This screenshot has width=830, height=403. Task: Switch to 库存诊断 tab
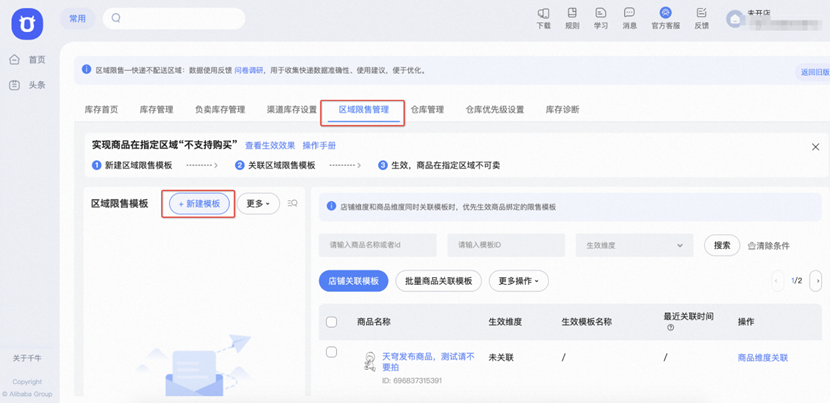[563, 110]
